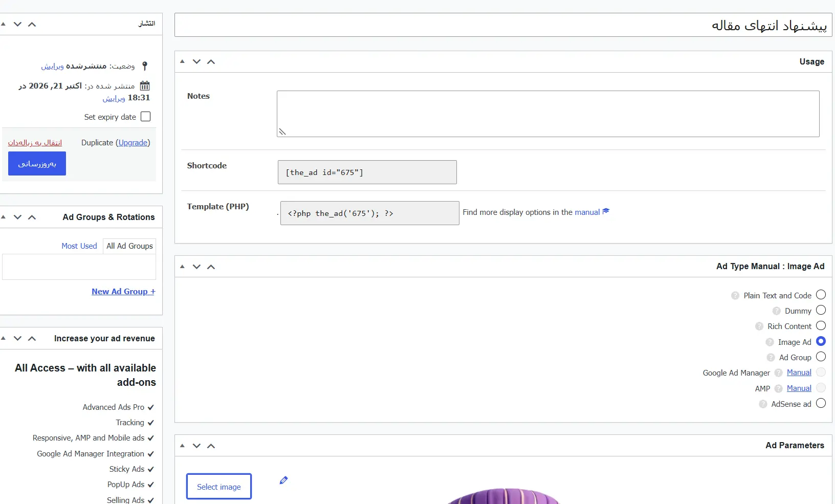Switch to the All Ad Groups tab

tap(129, 246)
